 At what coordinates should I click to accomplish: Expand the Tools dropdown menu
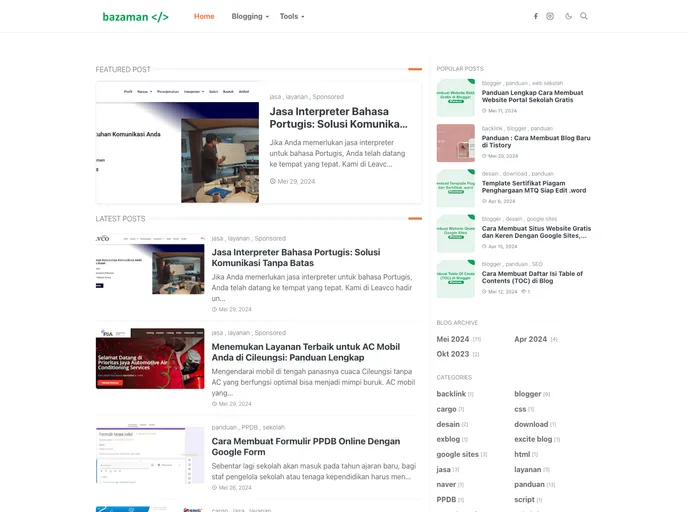point(292,17)
